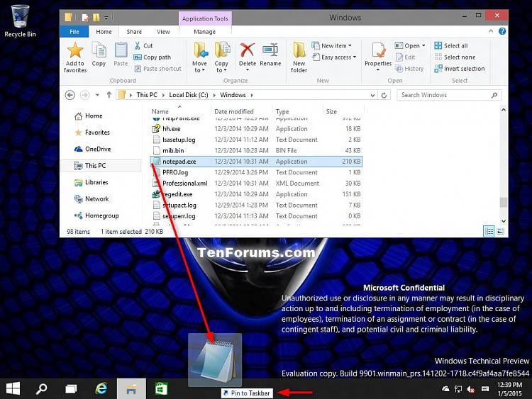Click the History button in ribbon
The image size is (532, 399).
[409, 69]
